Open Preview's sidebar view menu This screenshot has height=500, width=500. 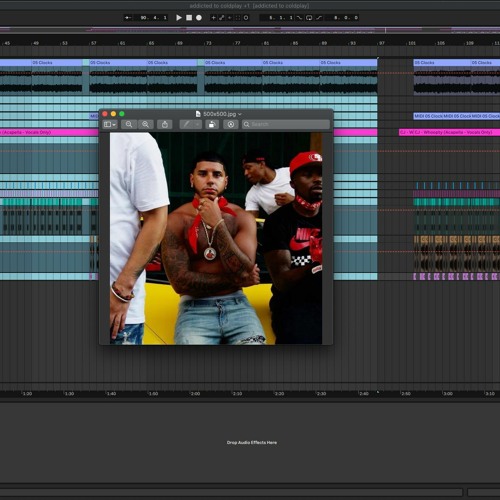[110, 124]
